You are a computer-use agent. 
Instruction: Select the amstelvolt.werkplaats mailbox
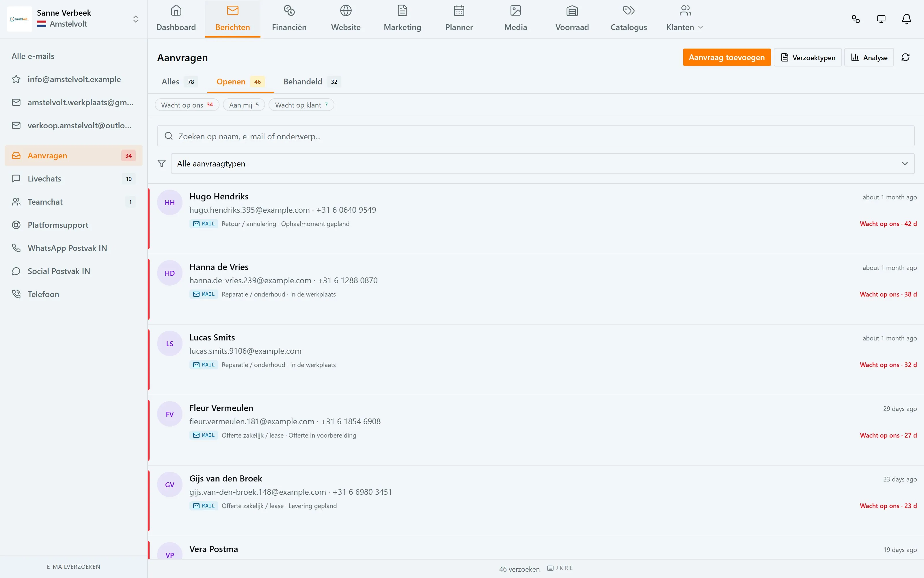coord(74,102)
